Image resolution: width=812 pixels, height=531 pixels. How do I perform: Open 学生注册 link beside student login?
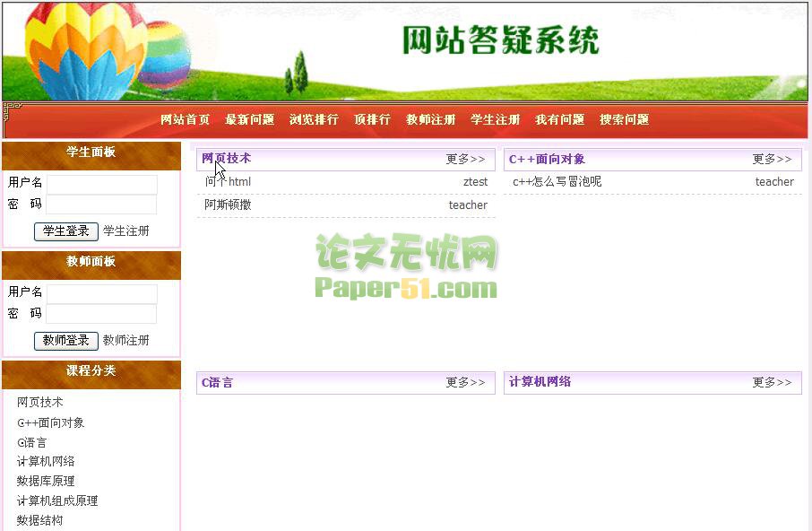point(125,231)
